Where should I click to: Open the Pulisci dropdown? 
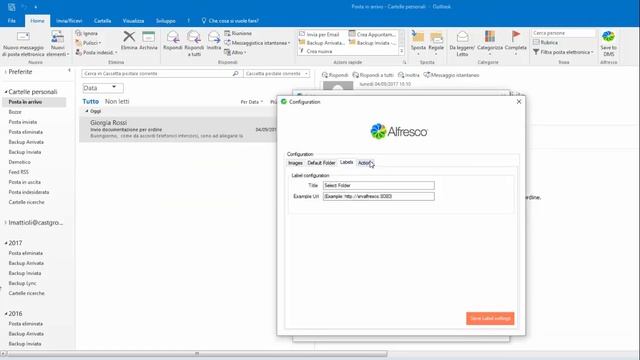[x=89, y=43]
